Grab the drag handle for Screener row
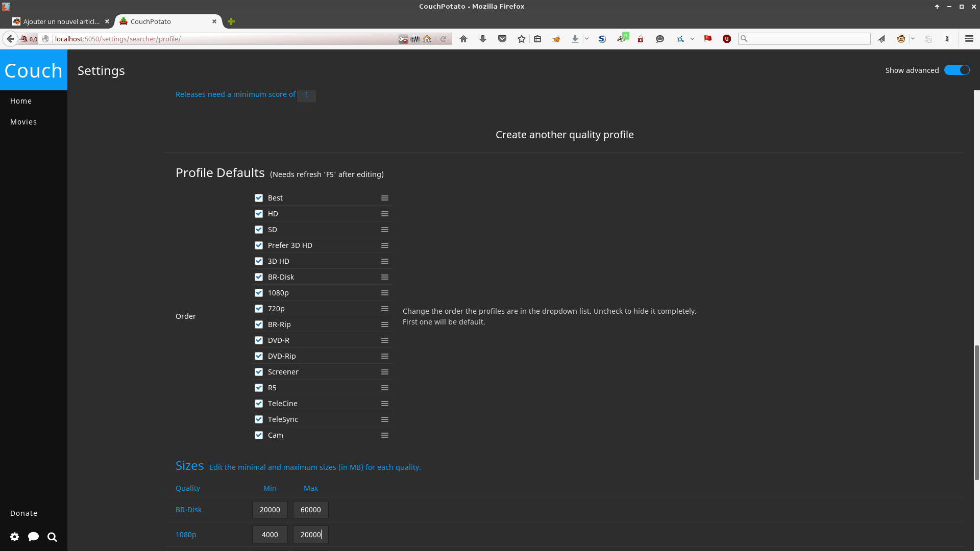The image size is (980, 551). pos(385,372)
